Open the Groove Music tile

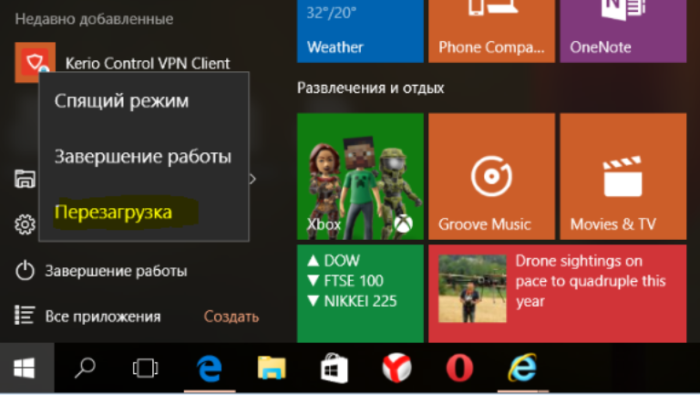click(x=492, y=176)
